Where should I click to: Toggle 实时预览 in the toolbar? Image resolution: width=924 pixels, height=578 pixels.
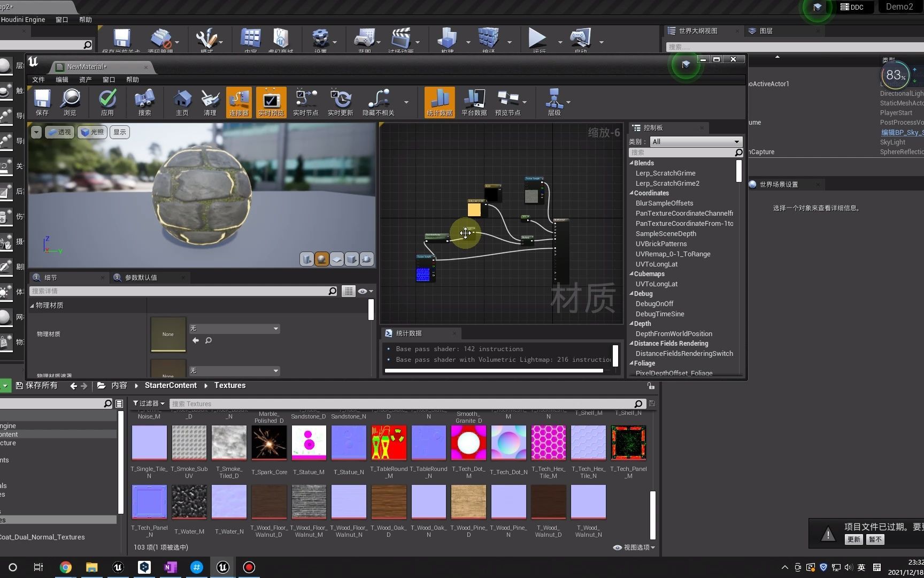tap(271, 102)
